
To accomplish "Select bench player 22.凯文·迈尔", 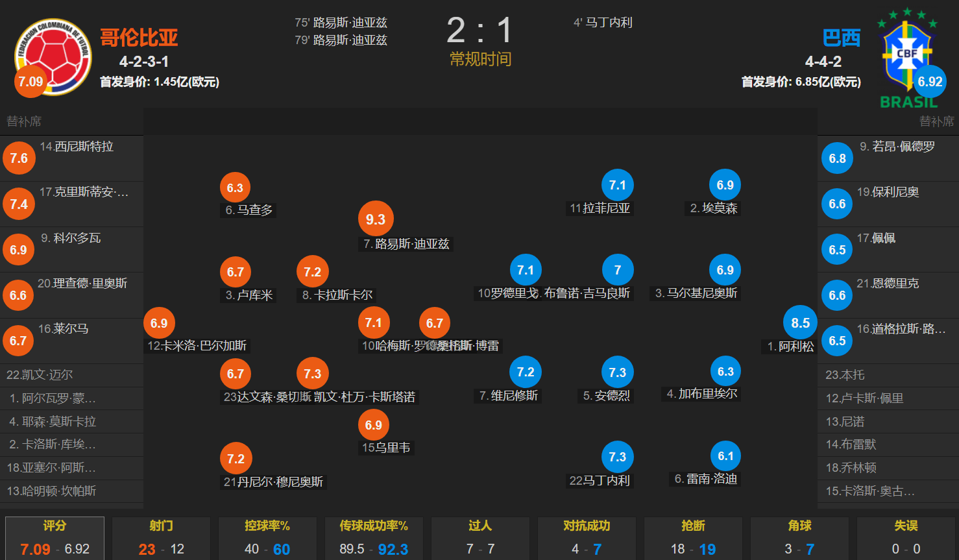I will coord(71,375).
